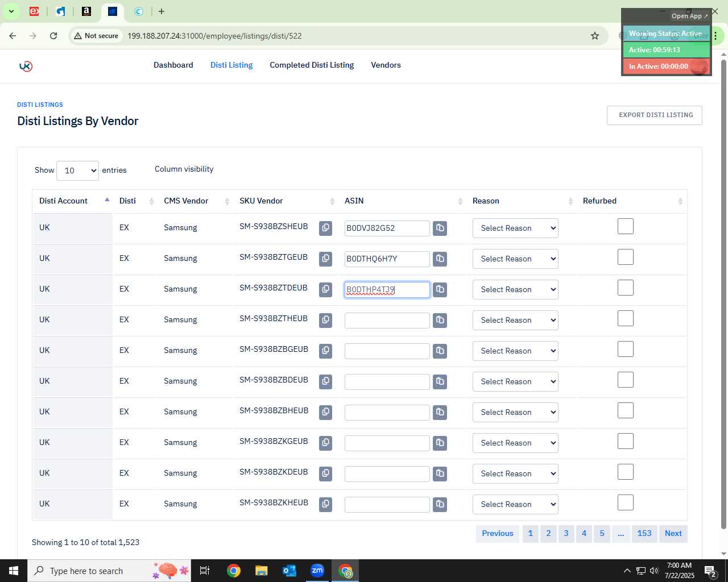Bookmark this page with the star icon
Image resolution: width=728 pixels, height=582 pixels.
tap(595, 36)
